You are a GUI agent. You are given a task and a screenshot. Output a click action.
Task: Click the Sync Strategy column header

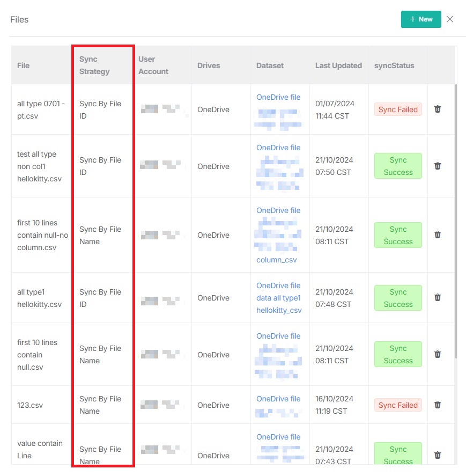[x=94, y=65]
